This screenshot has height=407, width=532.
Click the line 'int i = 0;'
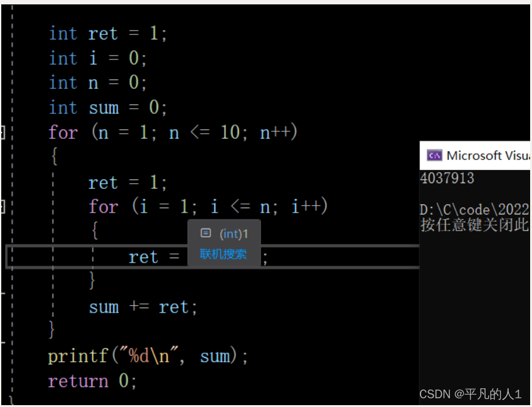[x=98, y=58]
